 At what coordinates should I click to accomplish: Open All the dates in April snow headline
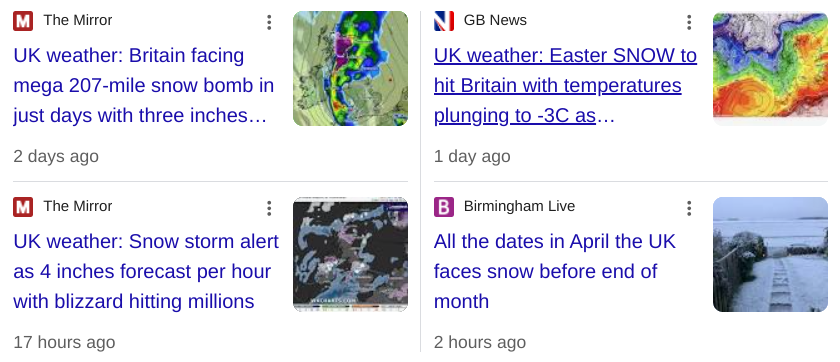pos(554,272)
